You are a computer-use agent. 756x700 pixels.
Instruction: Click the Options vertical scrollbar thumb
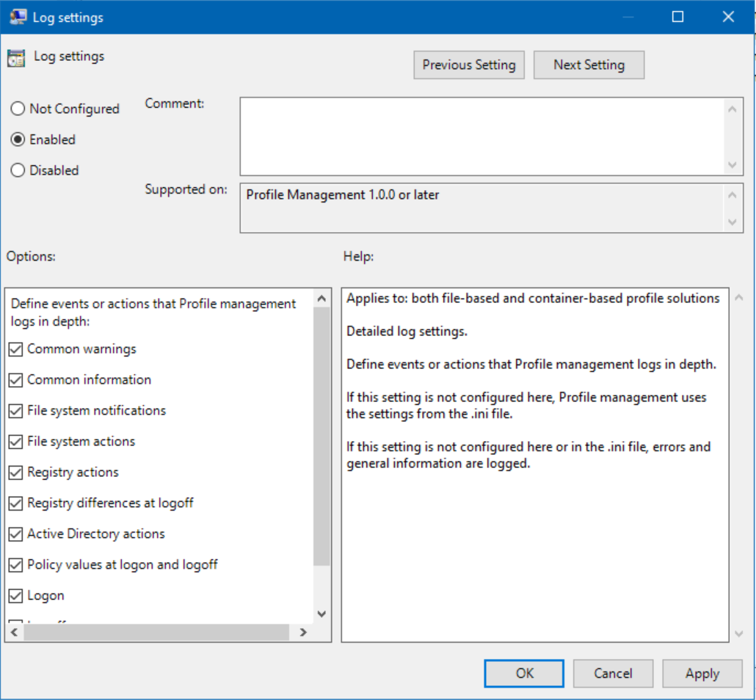[321, 437]
